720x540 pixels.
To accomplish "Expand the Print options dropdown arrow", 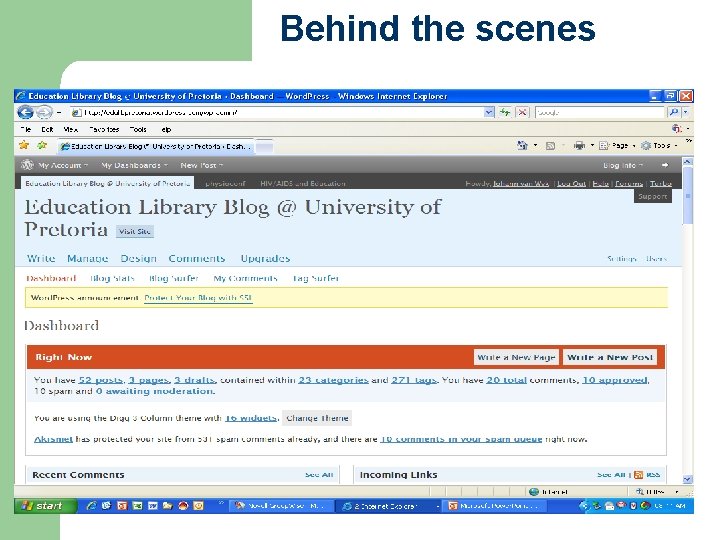I will [x=592, y=146].
